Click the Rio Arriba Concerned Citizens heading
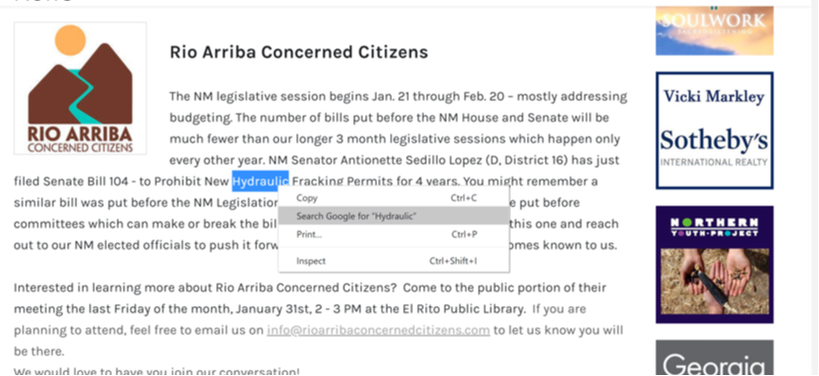Image resolution: width=819 pixels, height=376 pixels. tap(299, 52)
